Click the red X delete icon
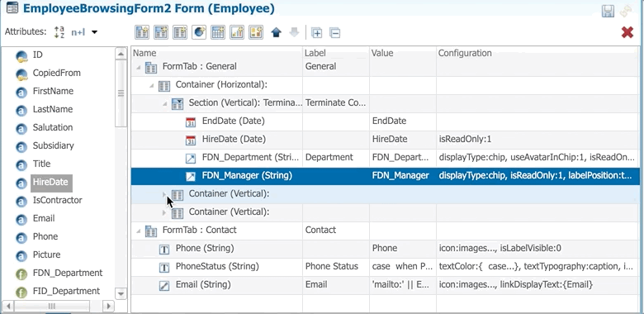Viewport: 644px width, 314px height. click(x=627, y=32)
